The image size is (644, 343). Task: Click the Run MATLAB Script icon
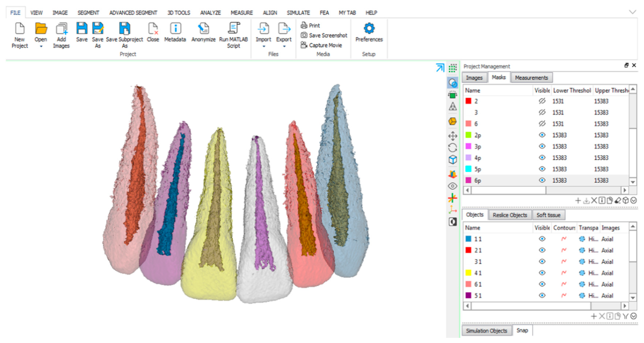(233, 28)
